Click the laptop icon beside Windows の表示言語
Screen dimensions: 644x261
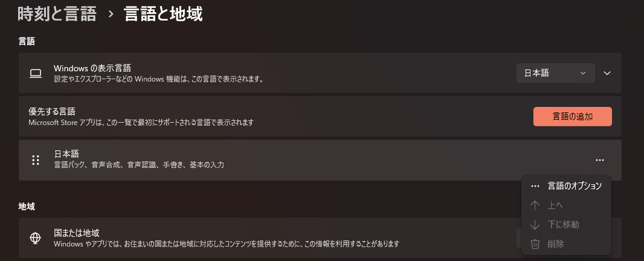36,73
